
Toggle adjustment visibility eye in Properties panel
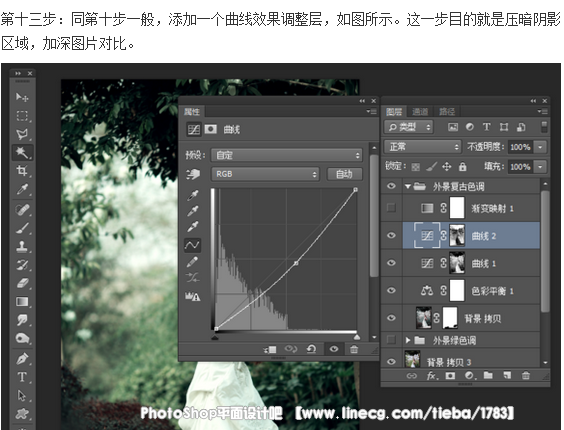point(334,349)
